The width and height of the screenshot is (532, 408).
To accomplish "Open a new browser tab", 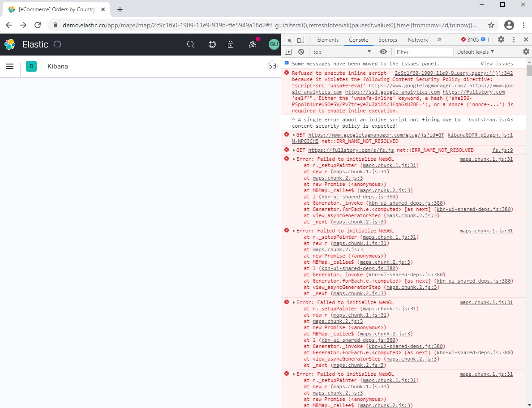I will 120,9.
